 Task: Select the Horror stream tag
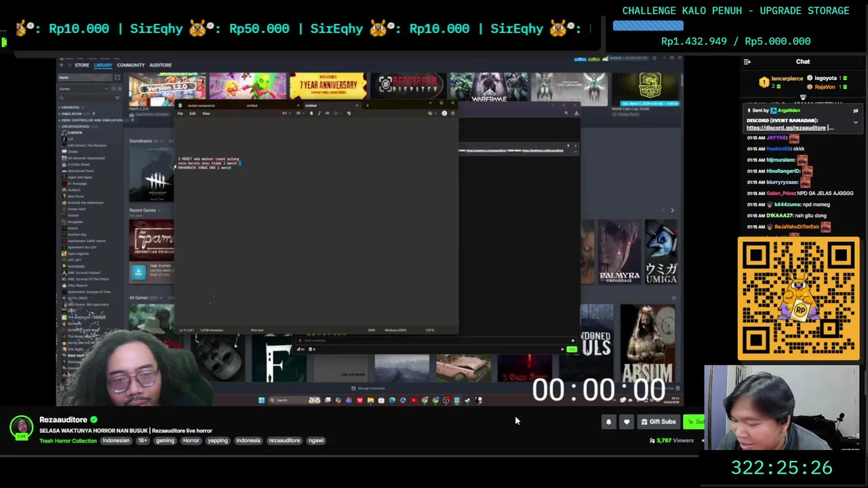coord(191,441)
